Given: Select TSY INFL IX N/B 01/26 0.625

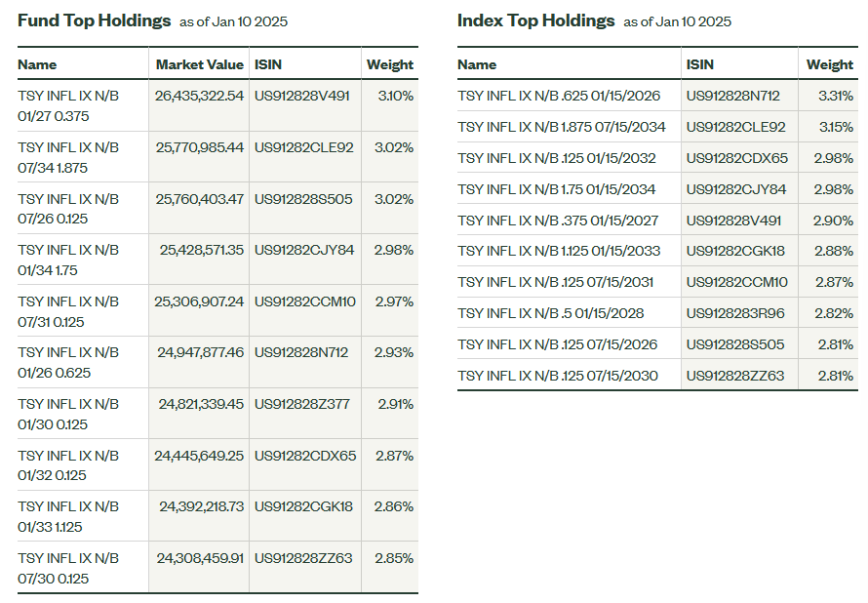Looking at the screenshot, I should point(68,363).
